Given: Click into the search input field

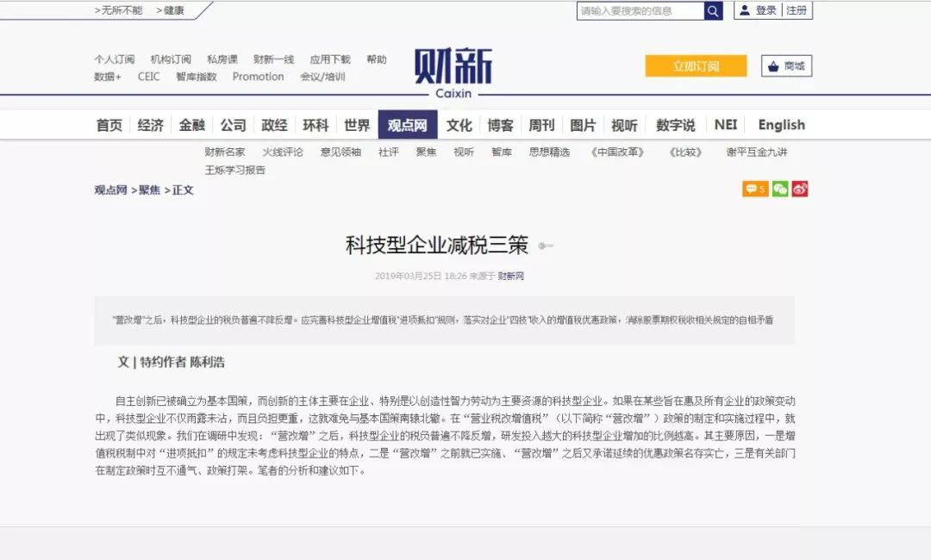Looking at the screenshot, I should [640, 11].
